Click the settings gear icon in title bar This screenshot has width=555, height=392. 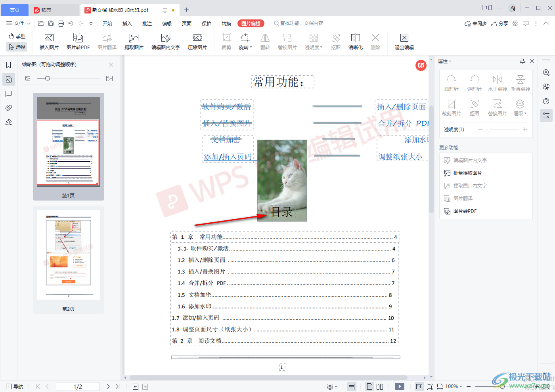[515, 23]
